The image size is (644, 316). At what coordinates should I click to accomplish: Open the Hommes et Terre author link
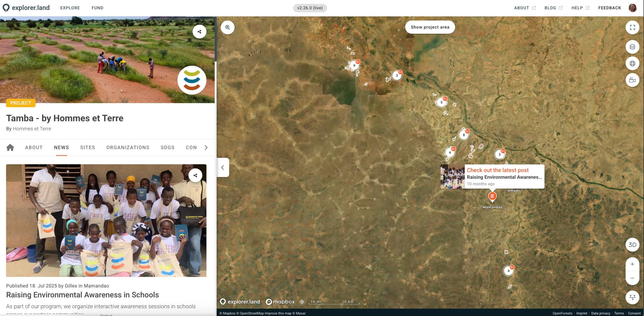32,129
